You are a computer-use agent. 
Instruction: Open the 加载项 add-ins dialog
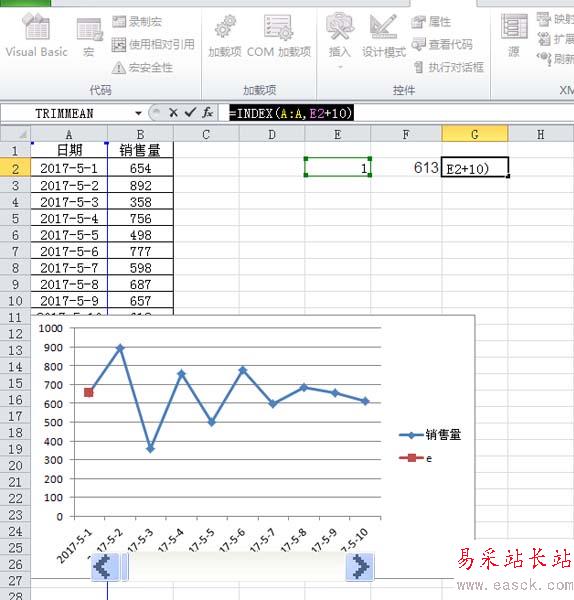(225, 36)
